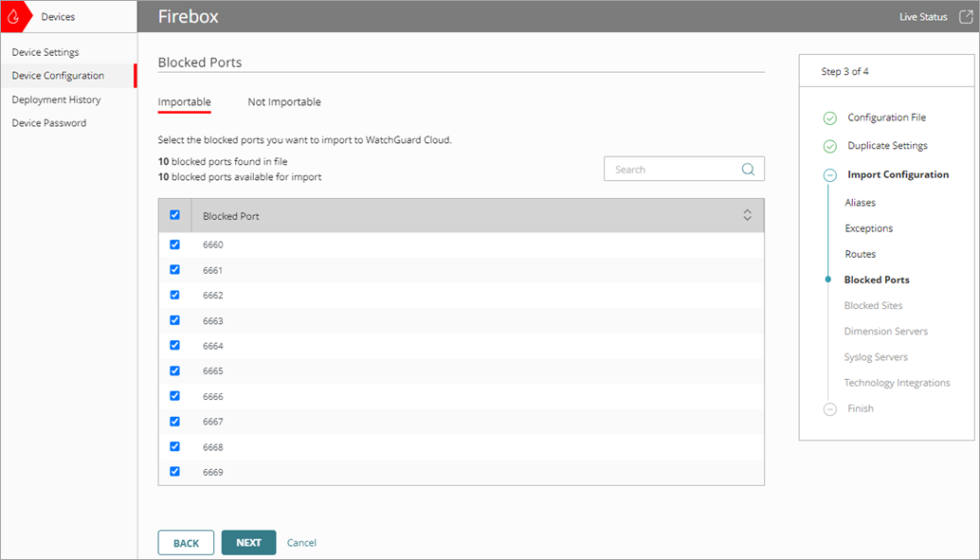This screenshot has width=980, height=560.
Task: Toggle the select-all blocked ports checkbox
Action: [x=174, y=215]
